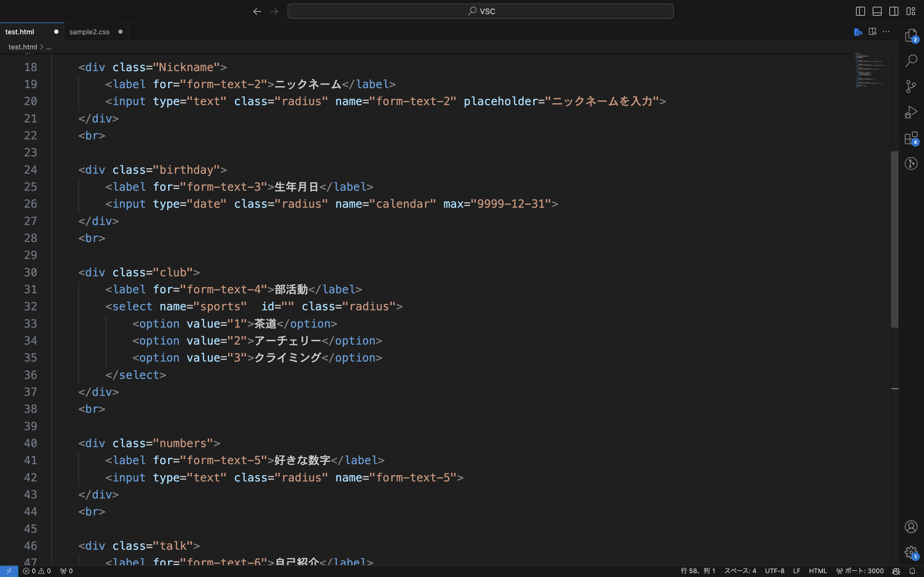Click the Port: 3000 status button
Screen dimensions: 924x577
tap(860, 571)
